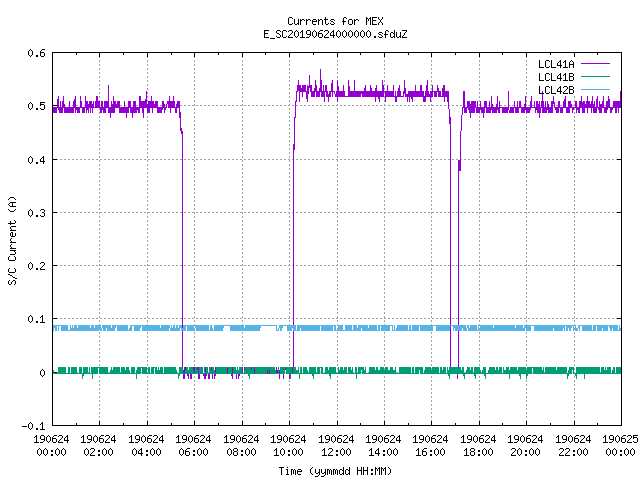640x480 pixels.
Task: Click the 'Time (yymmdd HH:MM)' x-axis label
Action: click(335, 471)
